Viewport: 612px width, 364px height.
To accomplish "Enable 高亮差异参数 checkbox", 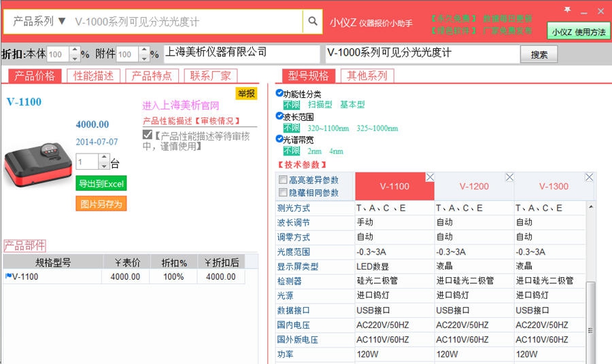I will pos(283,180).
